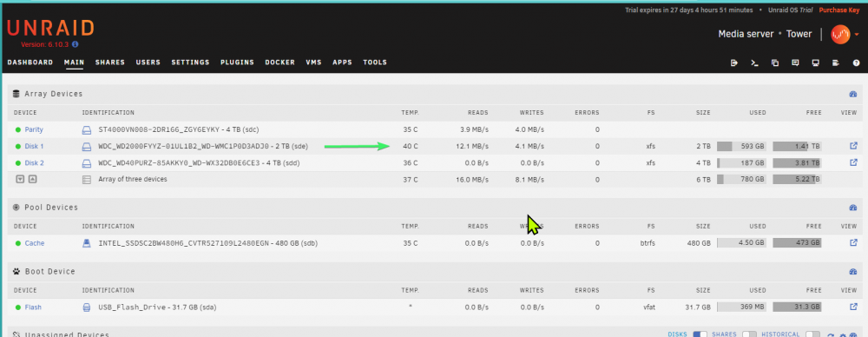
Task: Open the Parity device link
Action: click(x=34, y=129)
